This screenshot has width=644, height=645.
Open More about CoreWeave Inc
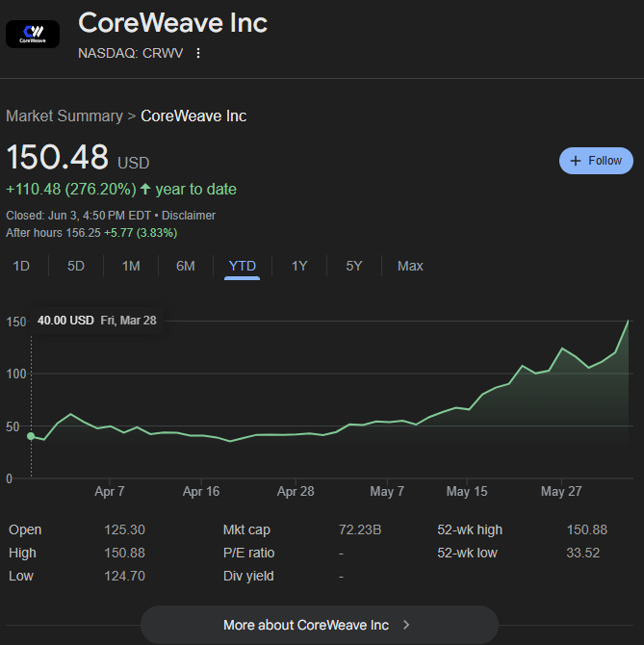[x=320, y=625]
